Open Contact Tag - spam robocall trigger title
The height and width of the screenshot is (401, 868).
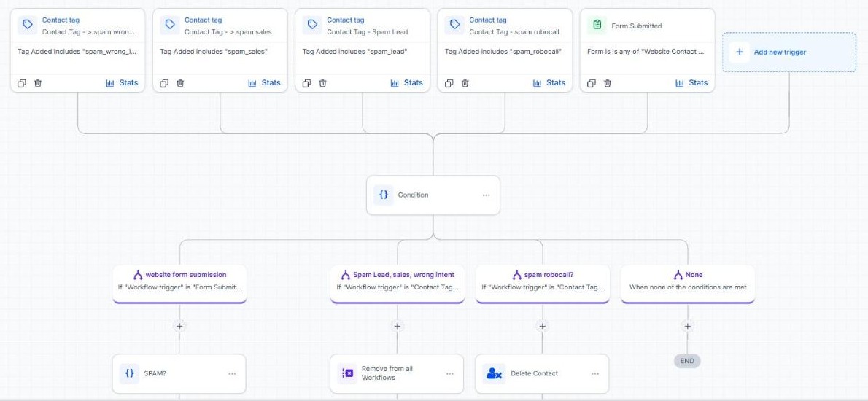514,31
